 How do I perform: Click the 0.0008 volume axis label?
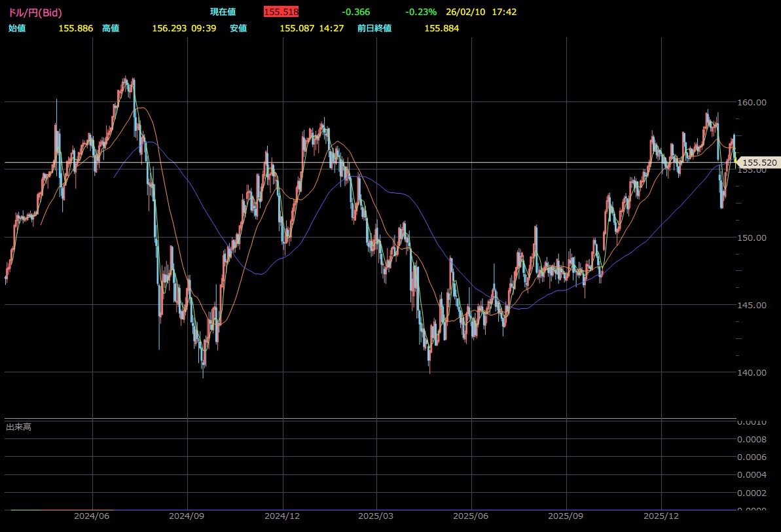coord(752,440)
